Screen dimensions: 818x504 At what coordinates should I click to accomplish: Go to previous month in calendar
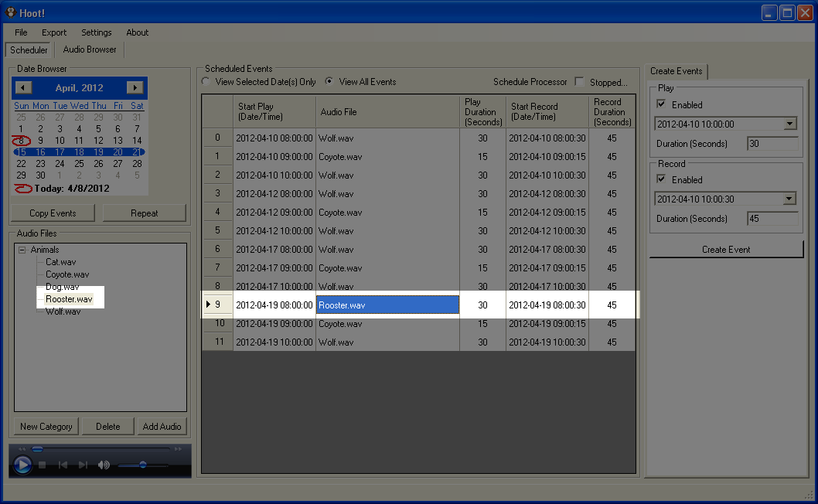(23, 88)
